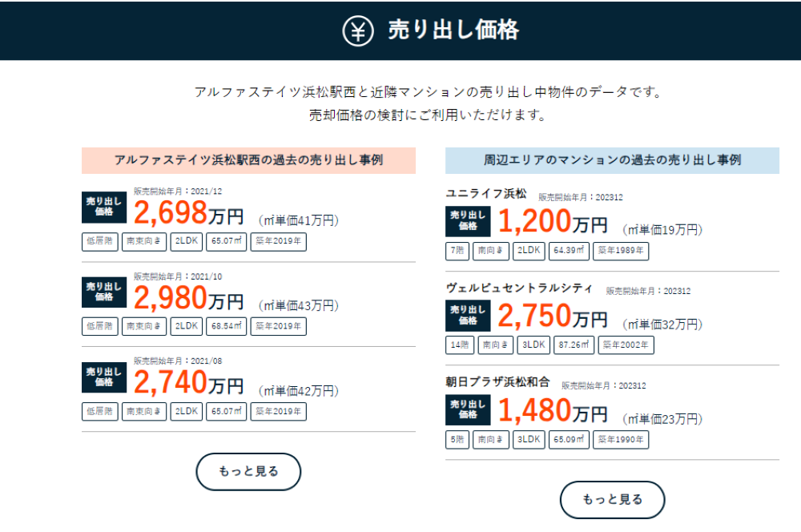Click the 68.54㎡ area tag
The width and height of the screenshot is (801, 532).
pyautogui.click(x=227, y=327)
